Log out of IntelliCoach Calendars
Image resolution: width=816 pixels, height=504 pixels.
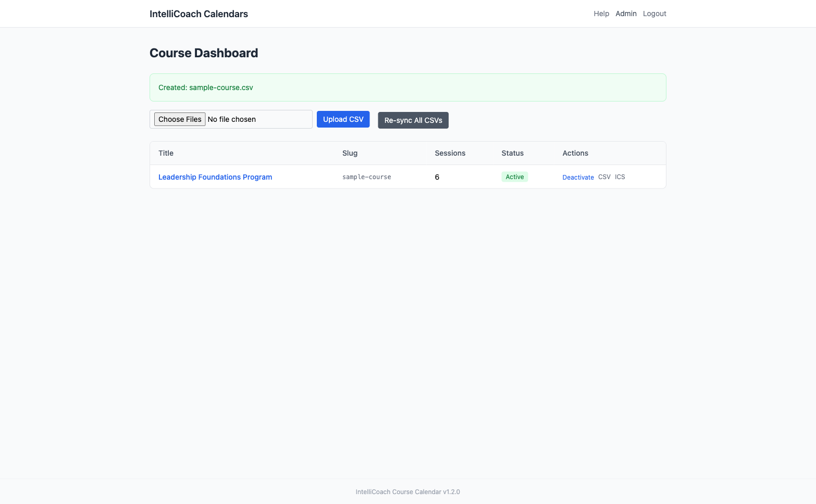(x=654, y=14)
